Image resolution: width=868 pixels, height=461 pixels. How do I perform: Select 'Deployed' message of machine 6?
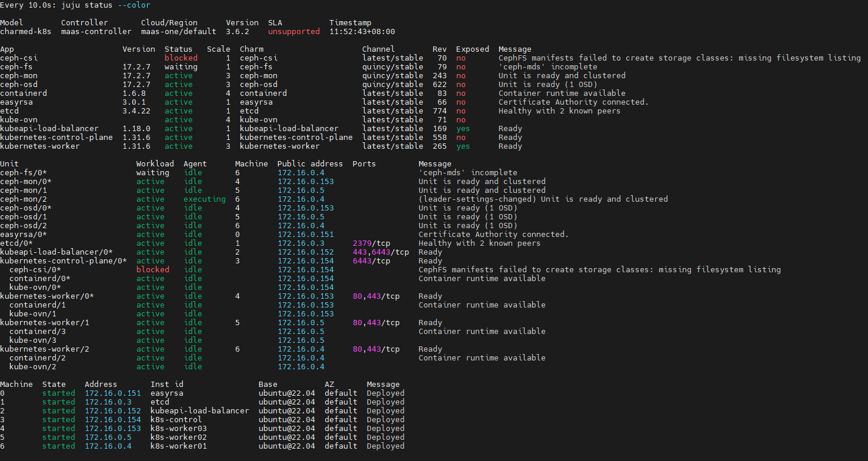pyautogui.click(x=386, y=446)
